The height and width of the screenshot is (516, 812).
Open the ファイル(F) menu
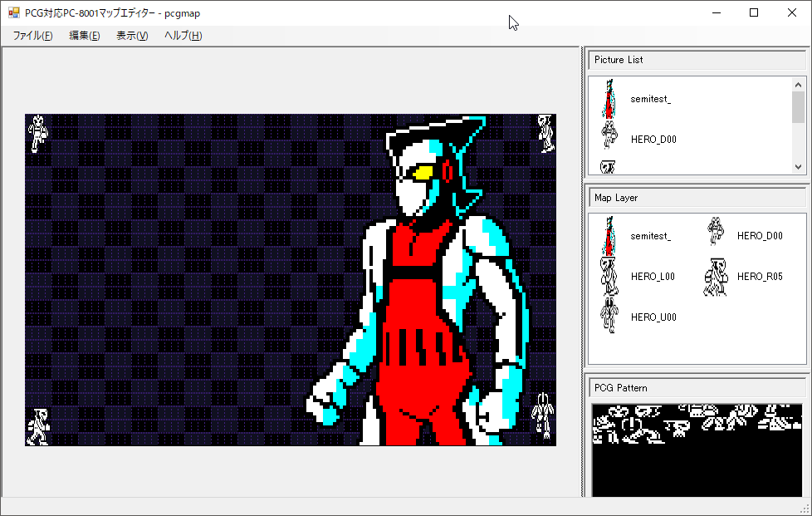32,35
